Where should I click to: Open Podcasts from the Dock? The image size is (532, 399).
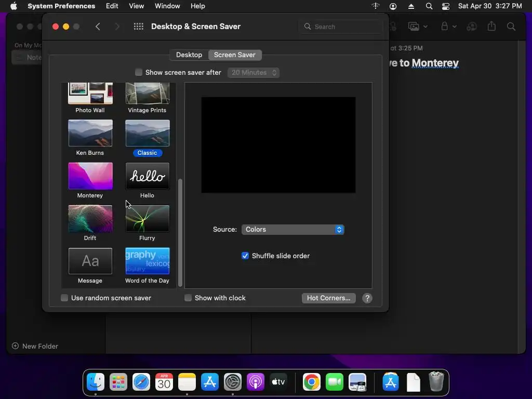click(256, 382)
